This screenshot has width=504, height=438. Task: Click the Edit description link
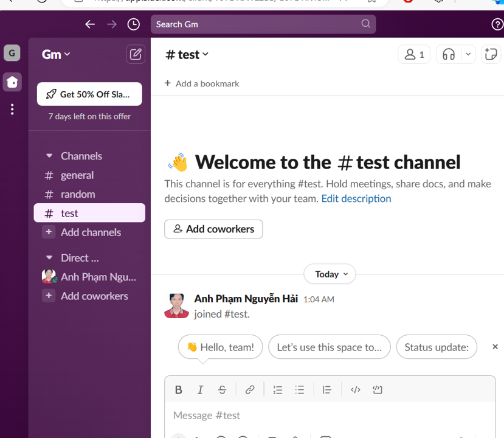pyautogui.click(x=356, y=198)
